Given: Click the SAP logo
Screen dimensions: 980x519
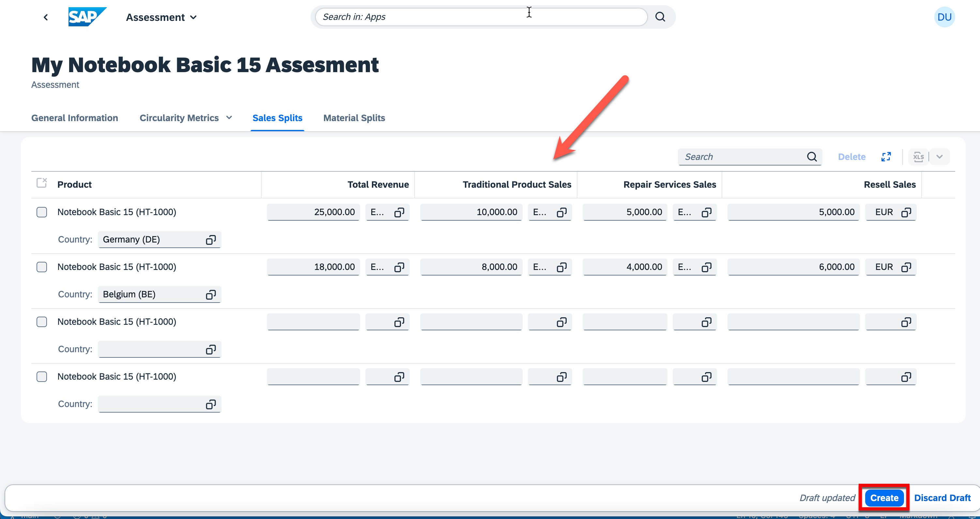Looking at the screenshot, I should pyautogui.click(x=87, y=17).
